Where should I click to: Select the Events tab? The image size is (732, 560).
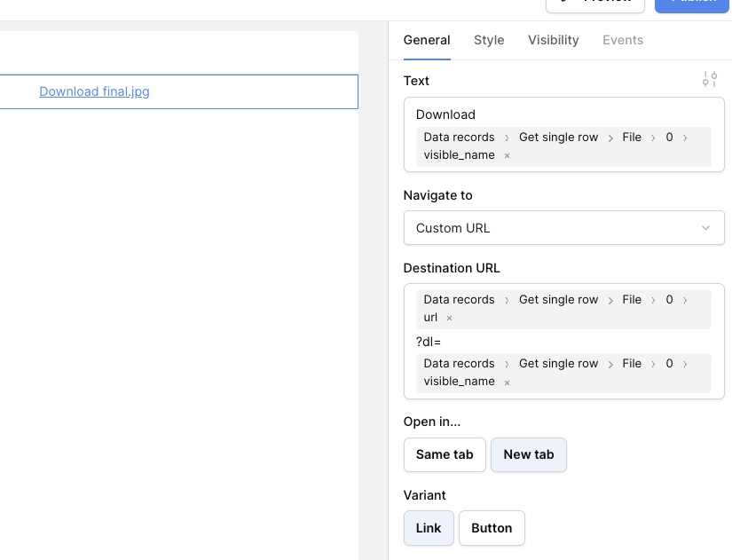[623, 40]
